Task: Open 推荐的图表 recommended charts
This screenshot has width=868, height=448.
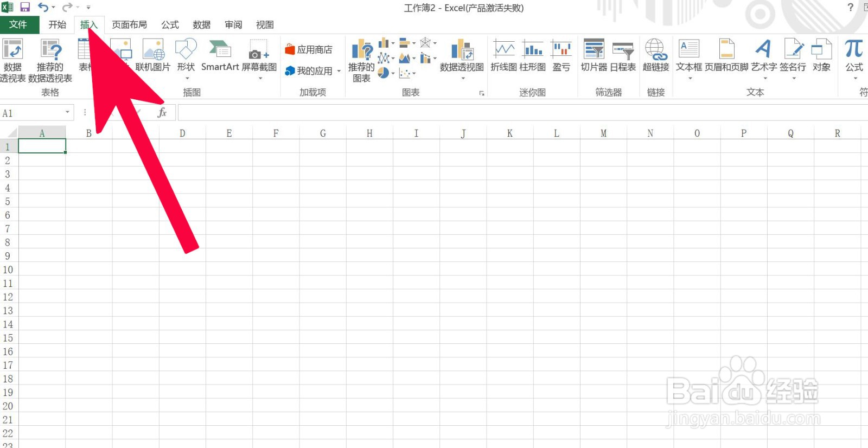Action: pyautogui.click(x=361, y=60)
